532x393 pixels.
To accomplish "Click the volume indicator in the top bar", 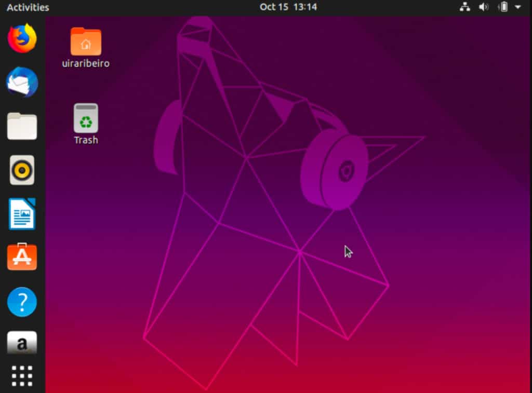I will tap(484, 7).
